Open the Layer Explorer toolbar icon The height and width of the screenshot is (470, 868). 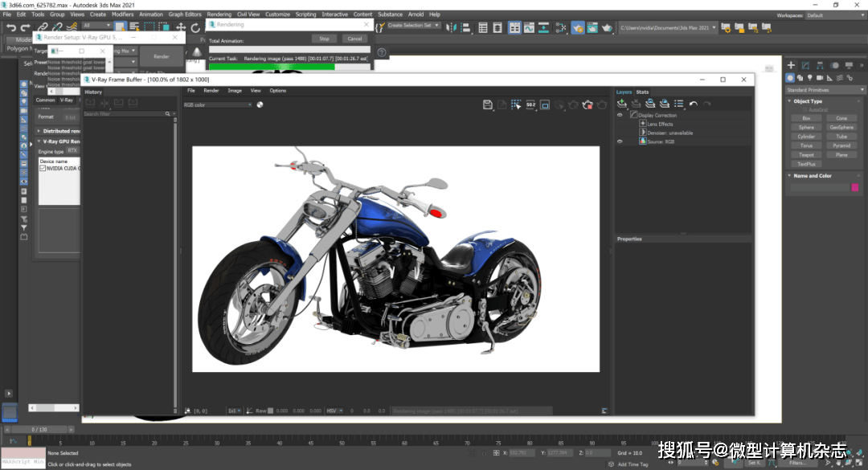pos(497,27)
